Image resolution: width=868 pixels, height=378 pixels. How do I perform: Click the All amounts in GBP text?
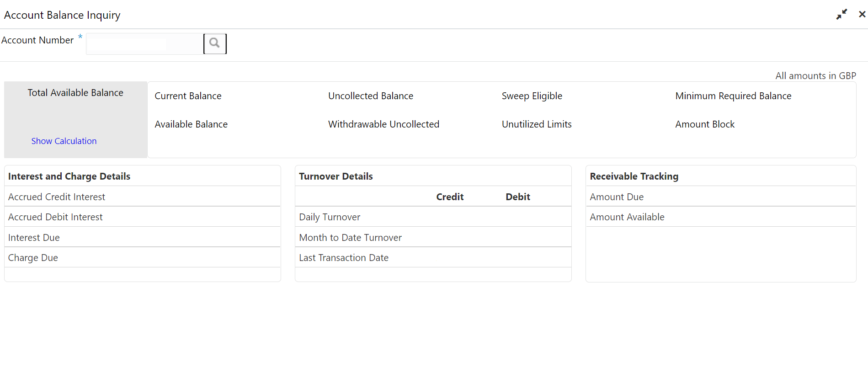point(815,76)
